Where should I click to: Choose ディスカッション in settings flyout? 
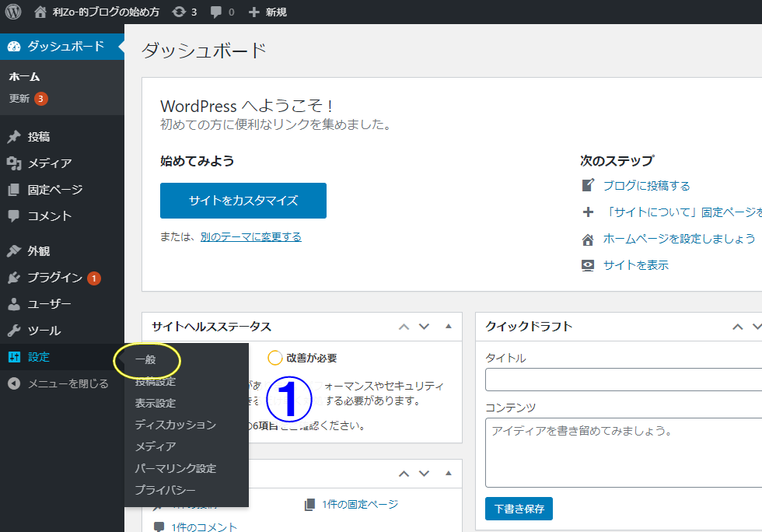tap(175, 425)
